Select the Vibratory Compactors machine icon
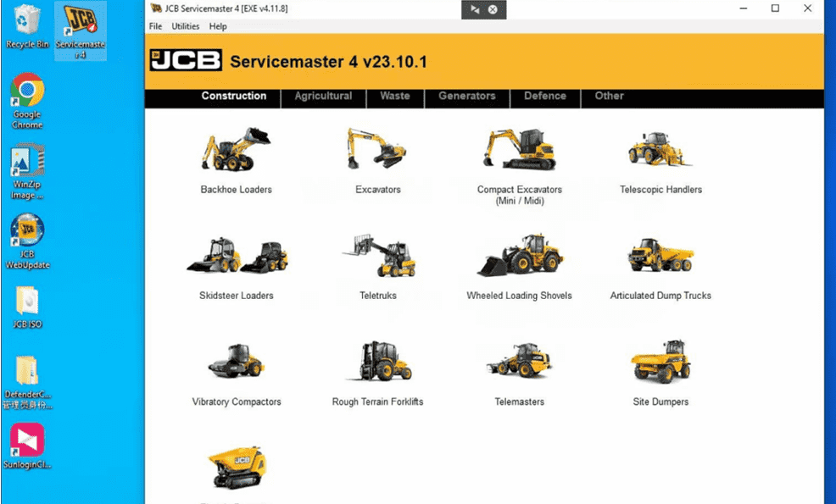Viewport: 836px width, 504px height. click(x=237, y=361)
